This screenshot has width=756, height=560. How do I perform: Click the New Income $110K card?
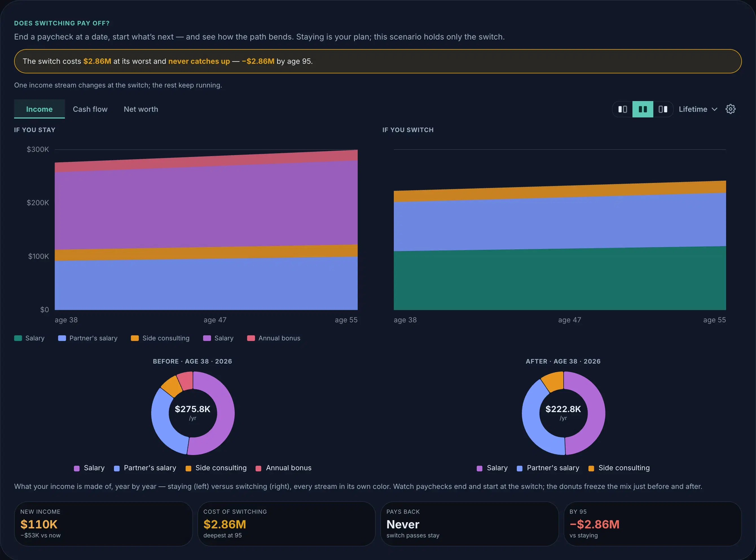coord(103,524)
